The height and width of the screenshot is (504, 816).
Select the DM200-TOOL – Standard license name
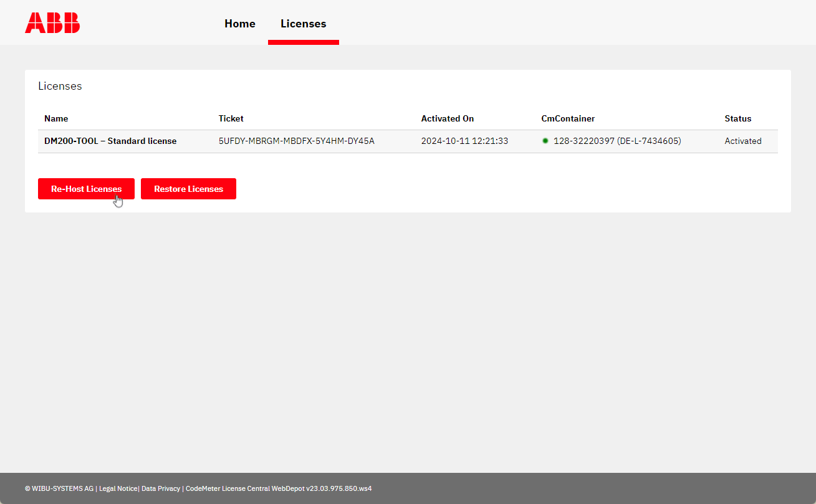(x=110, y=141)
